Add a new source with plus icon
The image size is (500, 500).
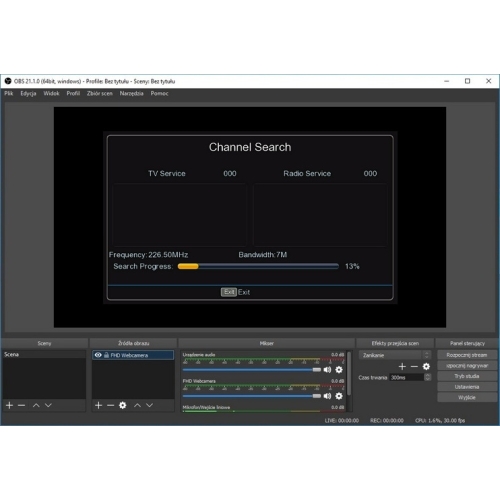click(x=98, y=405)
